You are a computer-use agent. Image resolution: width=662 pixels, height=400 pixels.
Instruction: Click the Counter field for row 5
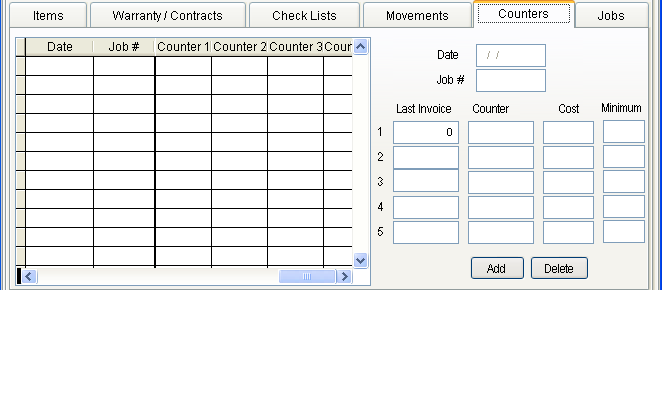pyautogui.click(x=500, y=232)
